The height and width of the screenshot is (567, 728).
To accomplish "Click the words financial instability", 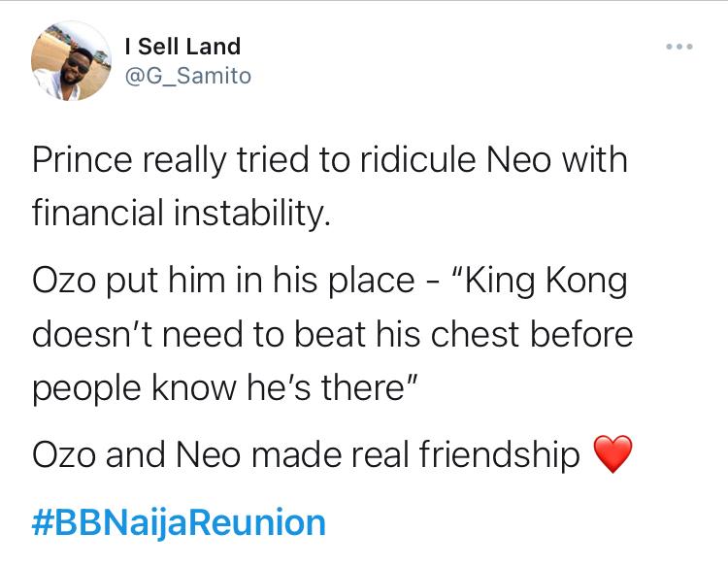I will [x=182, y=214].
